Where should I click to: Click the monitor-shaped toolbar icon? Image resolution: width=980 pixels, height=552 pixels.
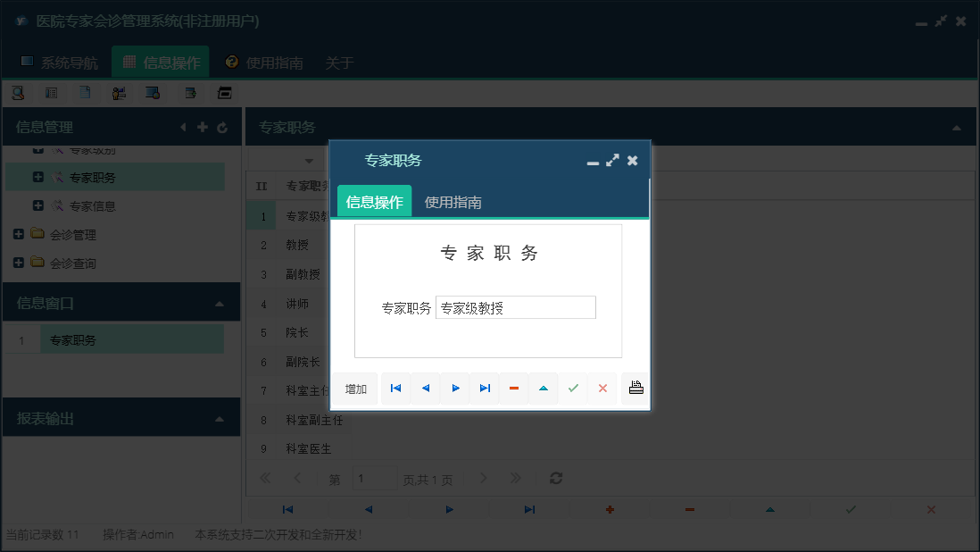click(x=152, y=92)
